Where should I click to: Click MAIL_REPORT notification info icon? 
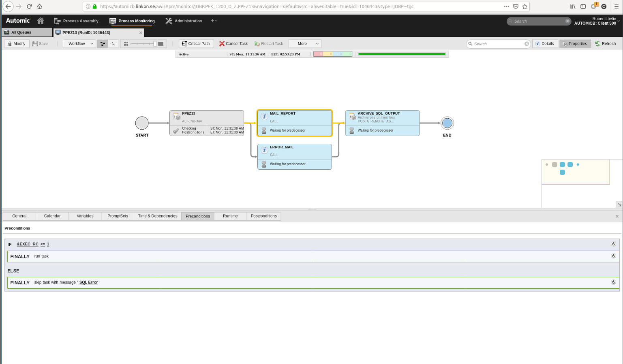tap(264, 116)
